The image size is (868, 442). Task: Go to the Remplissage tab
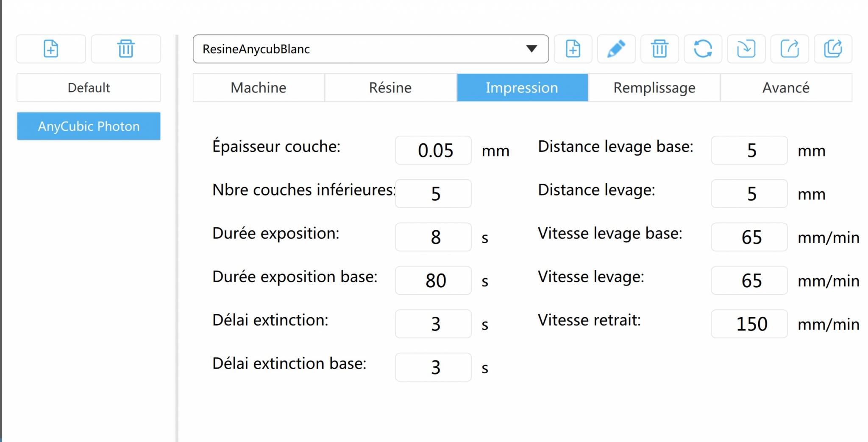(654, 88)
